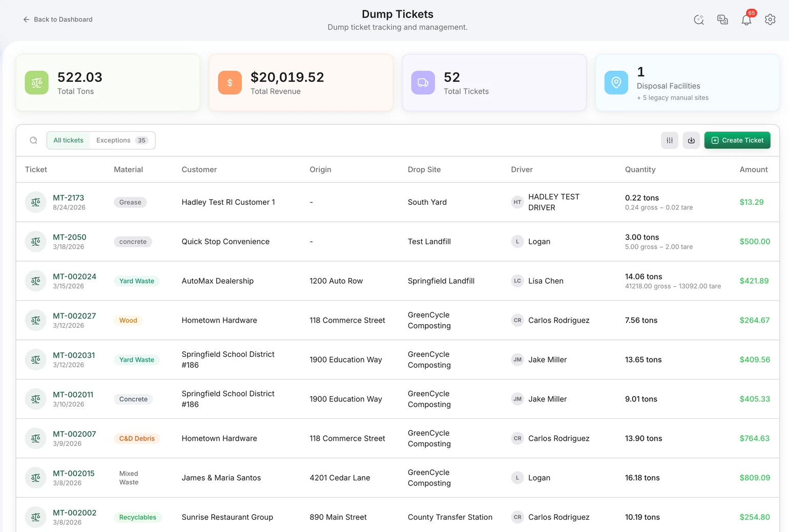The image size is (789, 532).
Task: Click the scale icon for MT-002031
Action: tap(36, 360)
